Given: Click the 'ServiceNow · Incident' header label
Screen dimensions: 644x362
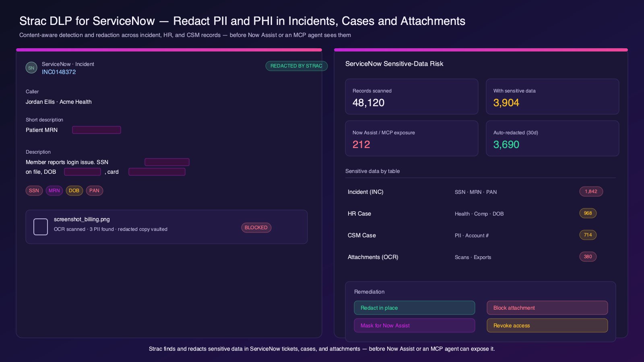Looking at the screenshot, I should click(68, 64).
